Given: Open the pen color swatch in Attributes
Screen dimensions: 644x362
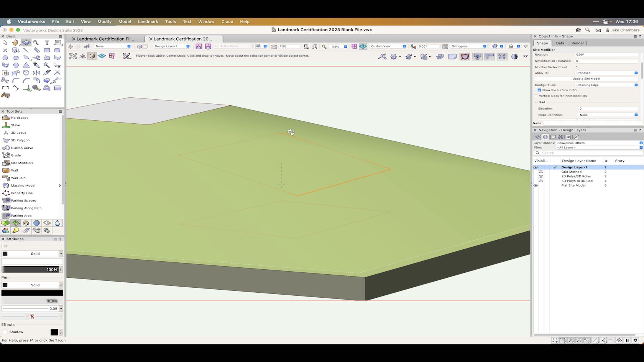Looking at the screenshot, I should point(32,292).
